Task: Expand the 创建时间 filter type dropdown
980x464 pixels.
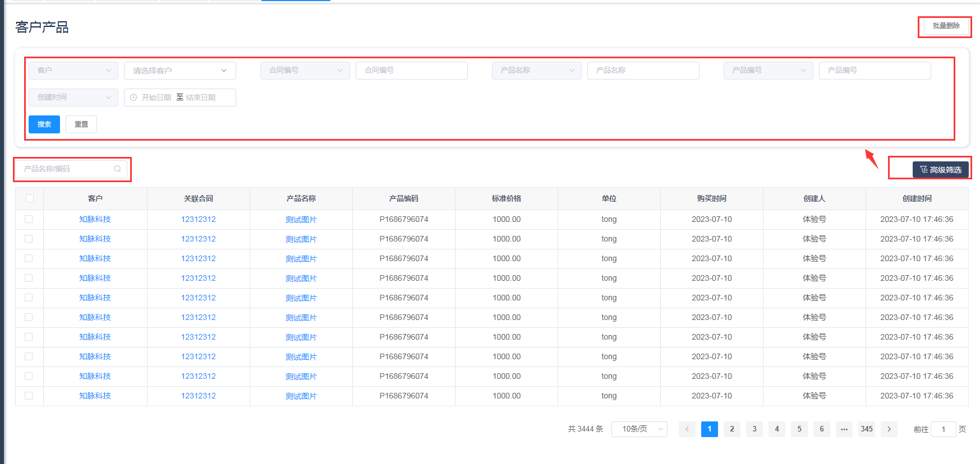Action: point(73,98)
